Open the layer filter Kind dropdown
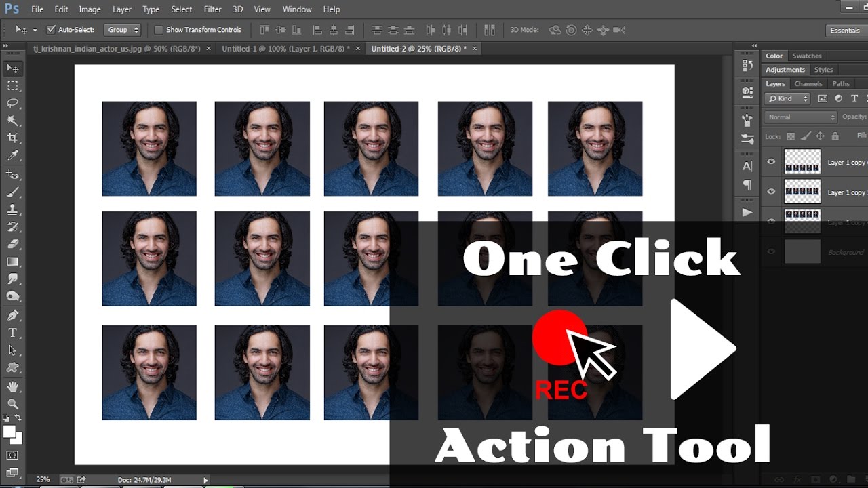The width and height of the screenshot is (868, 488). (788, 98)
